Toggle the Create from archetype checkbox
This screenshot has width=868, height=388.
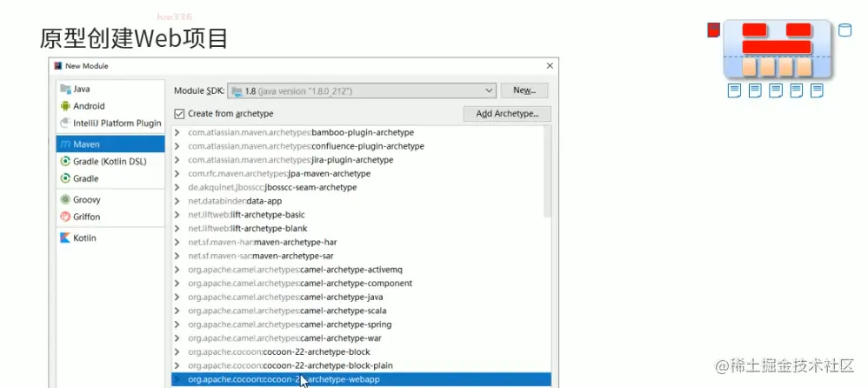point(179,113)
